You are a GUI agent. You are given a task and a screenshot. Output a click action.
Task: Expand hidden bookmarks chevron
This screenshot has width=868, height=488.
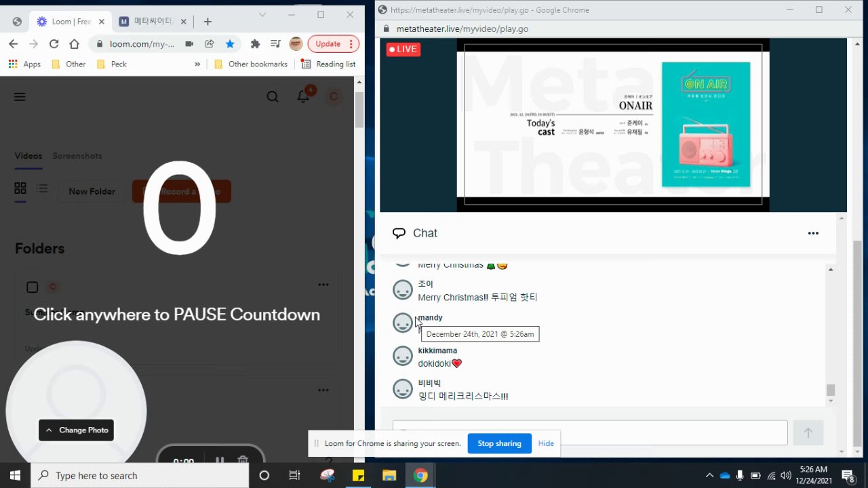(x=197, y=64)
